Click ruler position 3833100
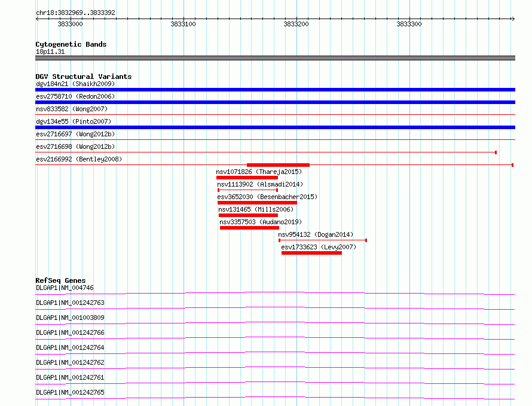The image size is (532, 406). click(184, 24)
